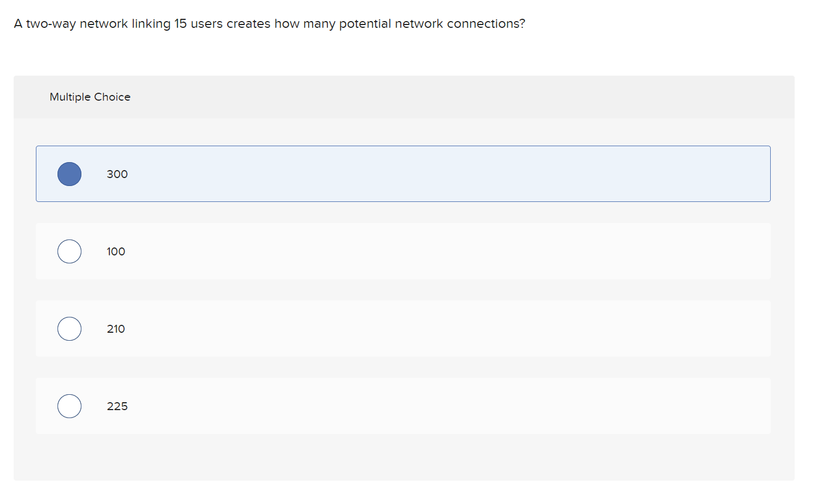The image size is (818, 504).
Task: Click the number 300 text label
Action: click(x=117, y=174)
